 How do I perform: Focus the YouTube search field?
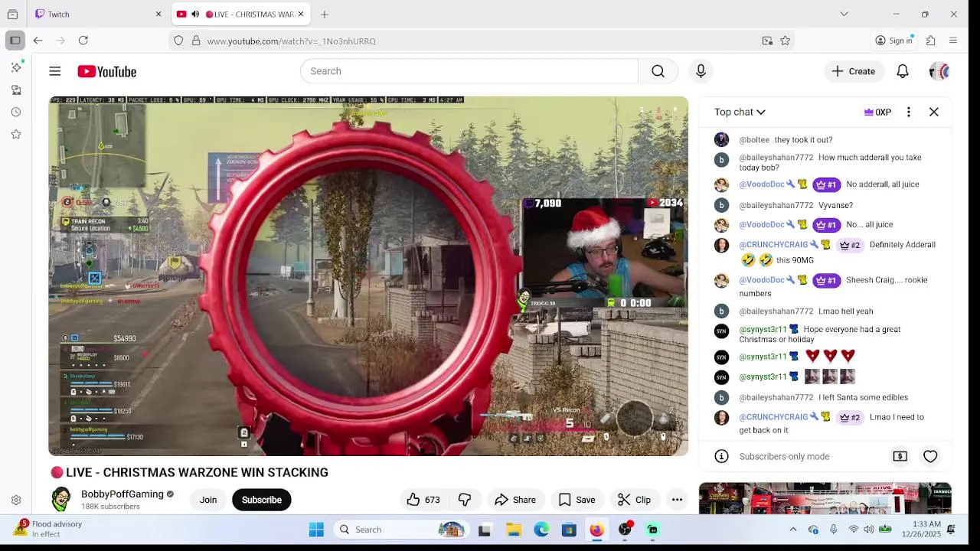(x=469, y=71)
